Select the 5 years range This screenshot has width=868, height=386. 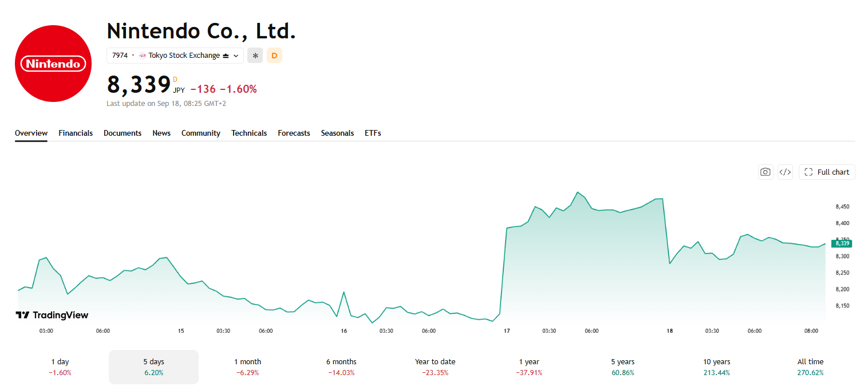point(623,367)
